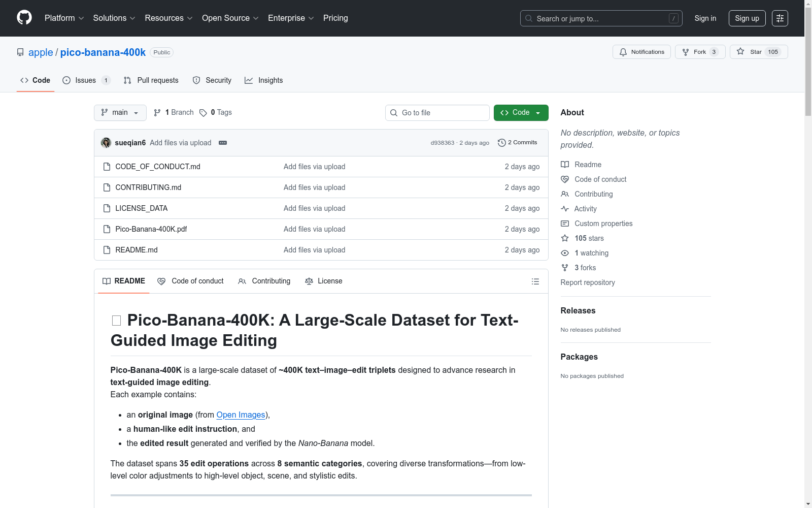Screen dimensions: 812x508
Task: Open the GitHub homepage logo
Action: point(24,18)
